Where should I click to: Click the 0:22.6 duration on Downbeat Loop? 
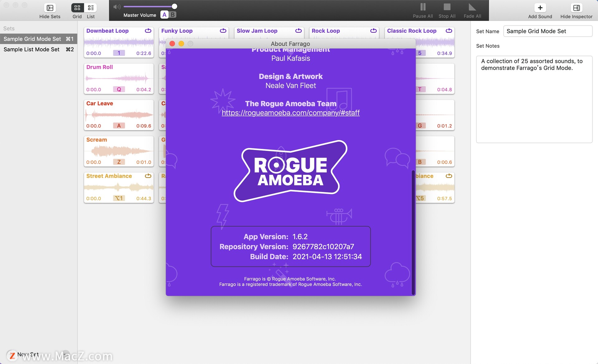tap(144, 53)
